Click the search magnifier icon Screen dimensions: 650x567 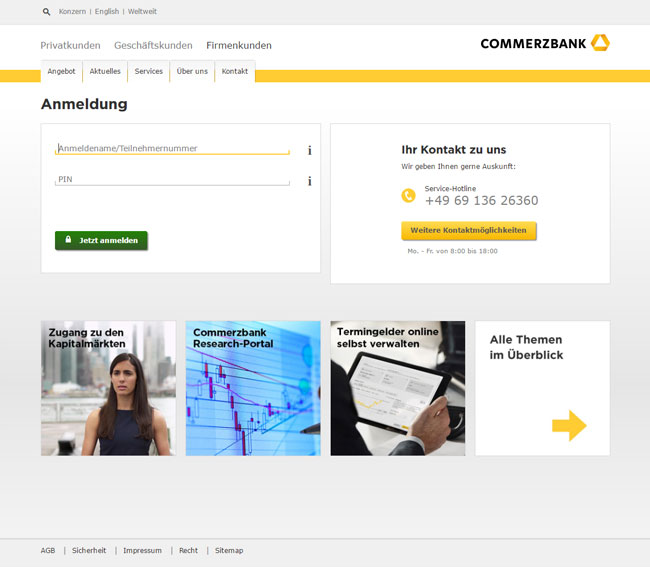[46, 12]
